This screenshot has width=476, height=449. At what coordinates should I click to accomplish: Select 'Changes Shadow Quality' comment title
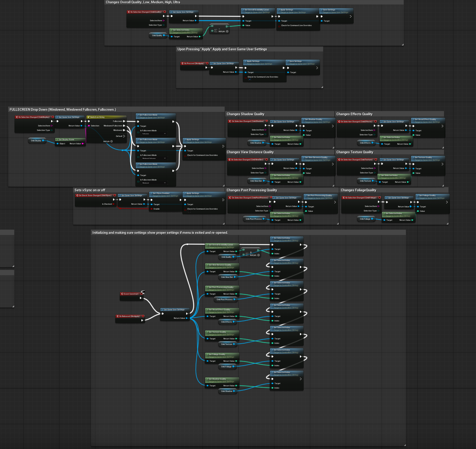click(245, 114)
